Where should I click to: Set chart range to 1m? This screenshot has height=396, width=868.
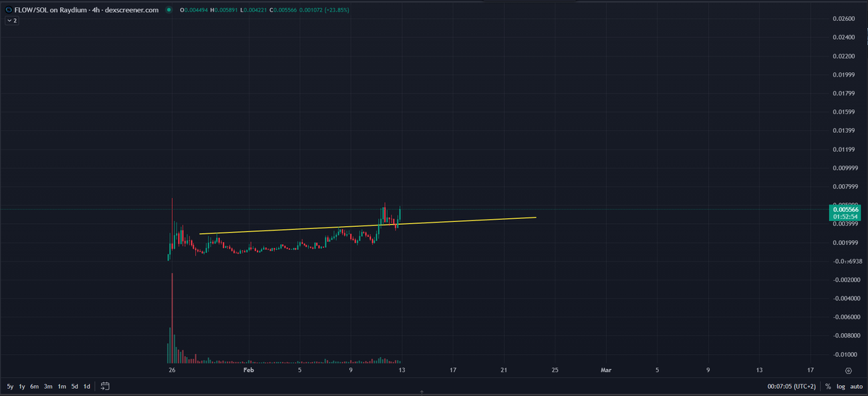(x=61, y=387)
